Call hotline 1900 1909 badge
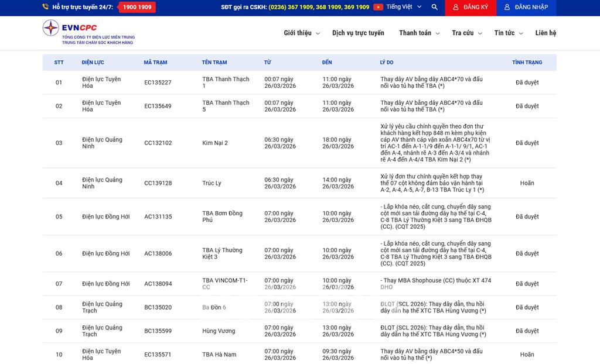Image resolution: width=600 pixels, height=364 pixels. [x=137, y=7]
